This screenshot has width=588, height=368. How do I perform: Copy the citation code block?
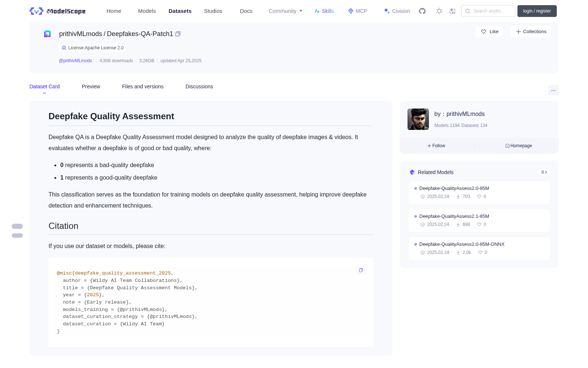[361, 270]
